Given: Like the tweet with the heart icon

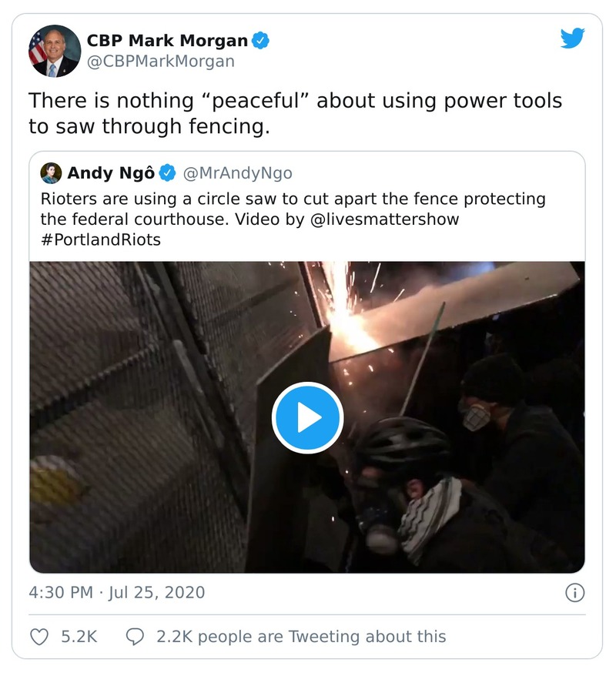Looking at the screenshot, I should [x=38, y=637].
